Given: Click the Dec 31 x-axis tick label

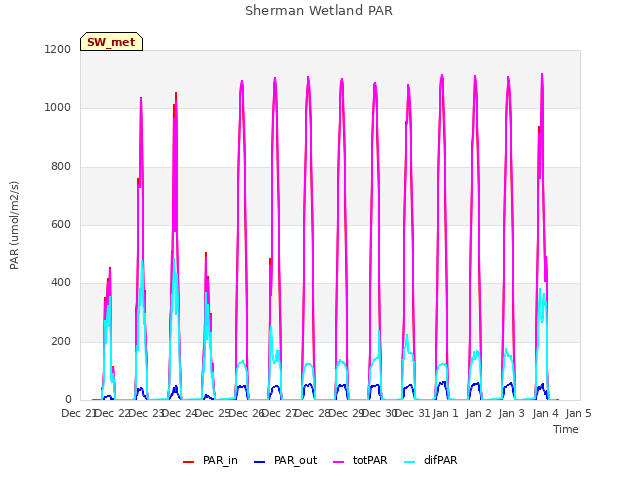Looking at the screenshot, I should pyautogui.click(x=413, y=413).
